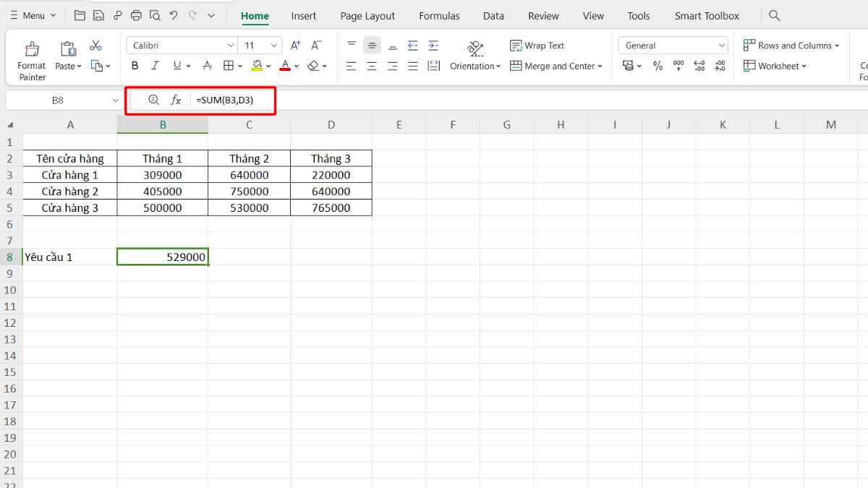The image size is (868, 488).
Task: Toggle bold formatting
Action: [135, 65]
